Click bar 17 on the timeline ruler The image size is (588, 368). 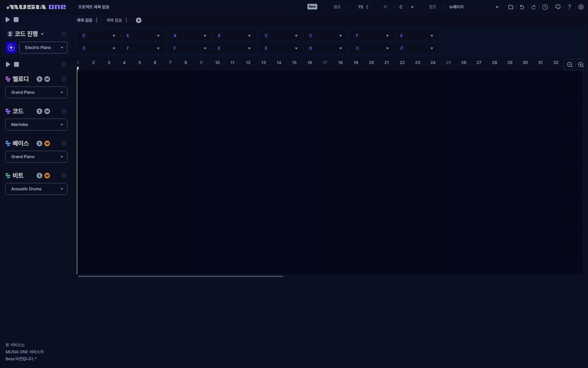click(x=325, y=63)
